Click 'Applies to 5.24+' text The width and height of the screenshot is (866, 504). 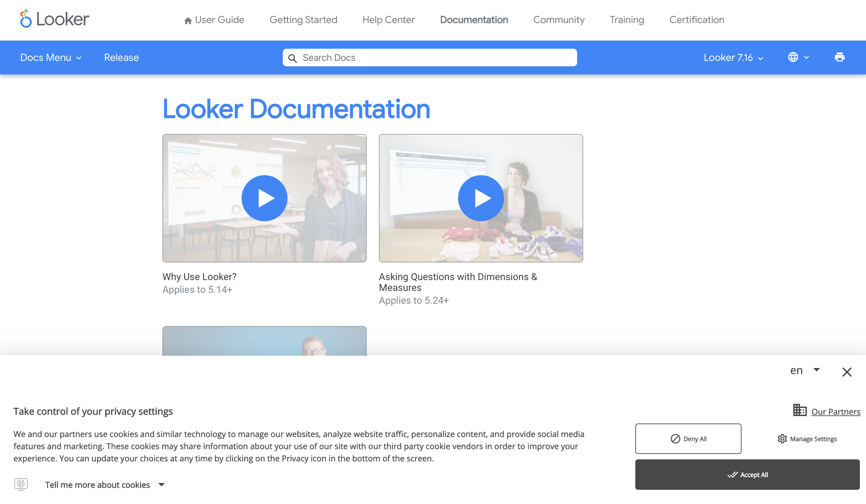(414, 300)
